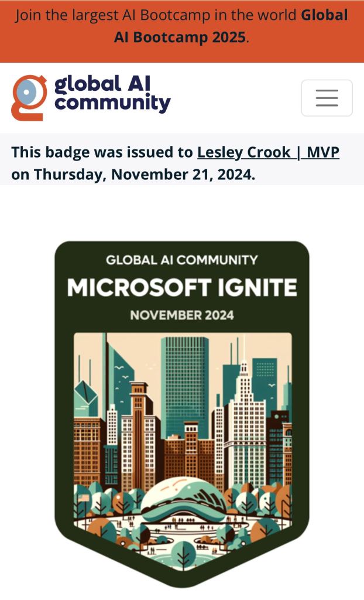Click the central tree at the badge bottom

pyautogui.click(x=181, y=552)
